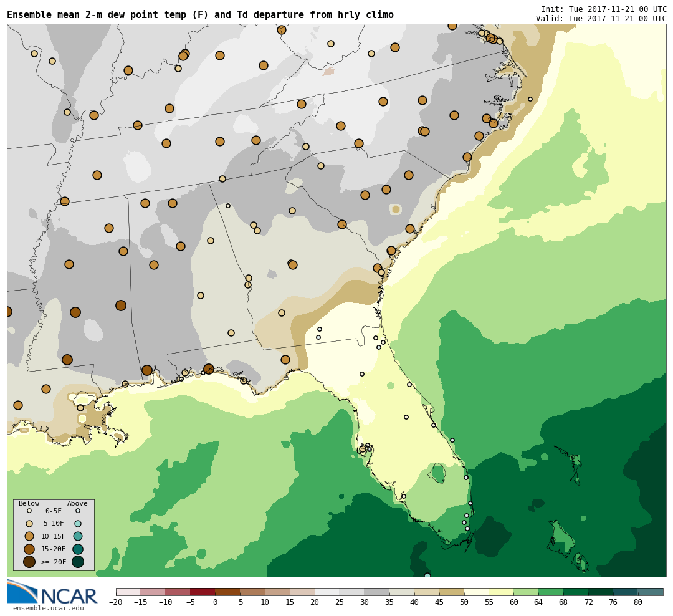This screenshot has height=616, width=673.
Task: Pick the colorbar swatch between -15 and -10
Action: (x=153, y=592)
